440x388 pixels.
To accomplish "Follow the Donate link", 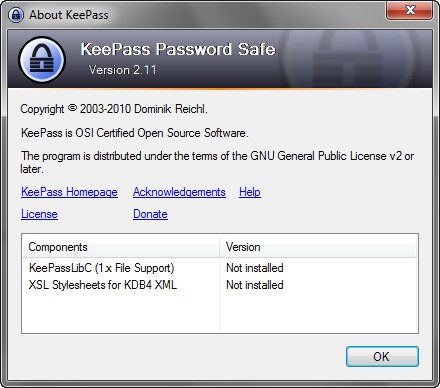I will pos(150,214).
